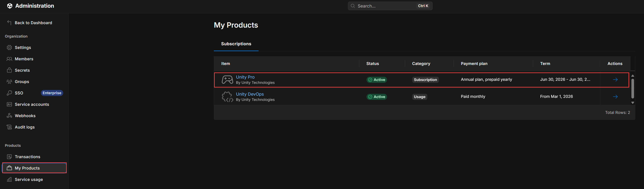644x189 pixels.
Task: Click the Members people icon
Action: point(9,59)
